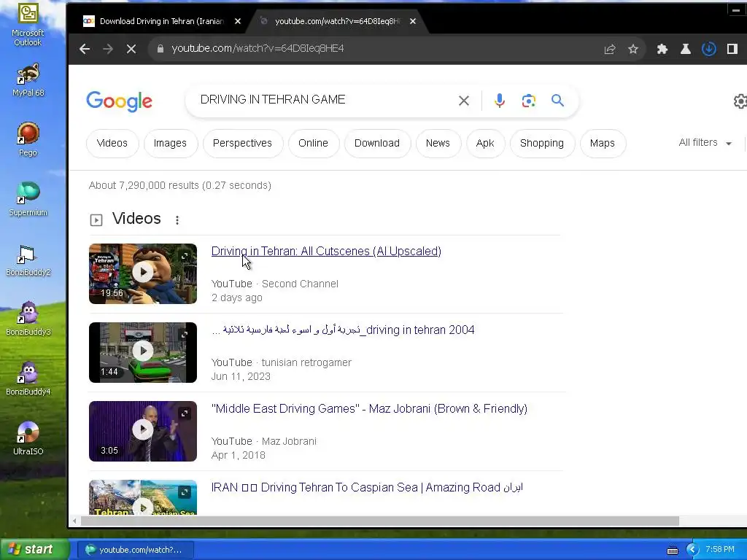Select the Download filter chip

coord(377,143)
